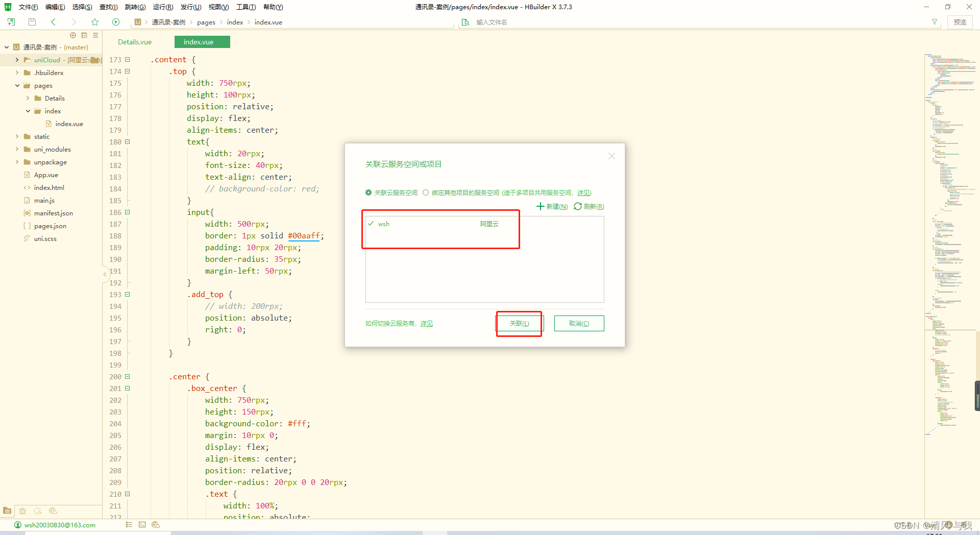Viewport: 980px width, 535px height.
Task: Click the run play toolbar icon
Action: [116, 22]
